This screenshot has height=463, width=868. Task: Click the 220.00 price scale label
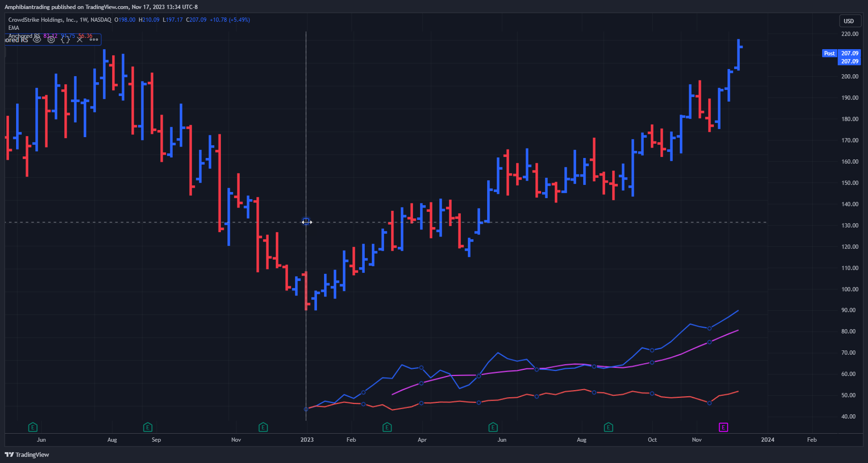tap(850, 34)
